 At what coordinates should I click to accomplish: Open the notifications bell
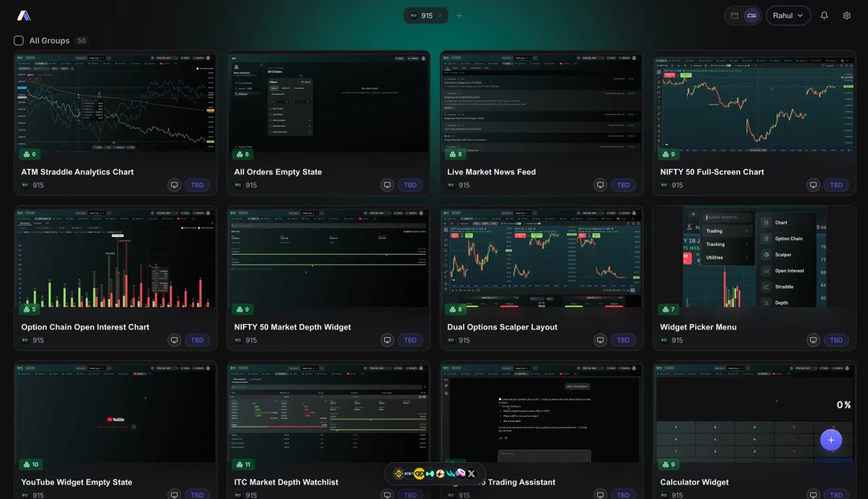pyautogui.click(x=825, y=15)
